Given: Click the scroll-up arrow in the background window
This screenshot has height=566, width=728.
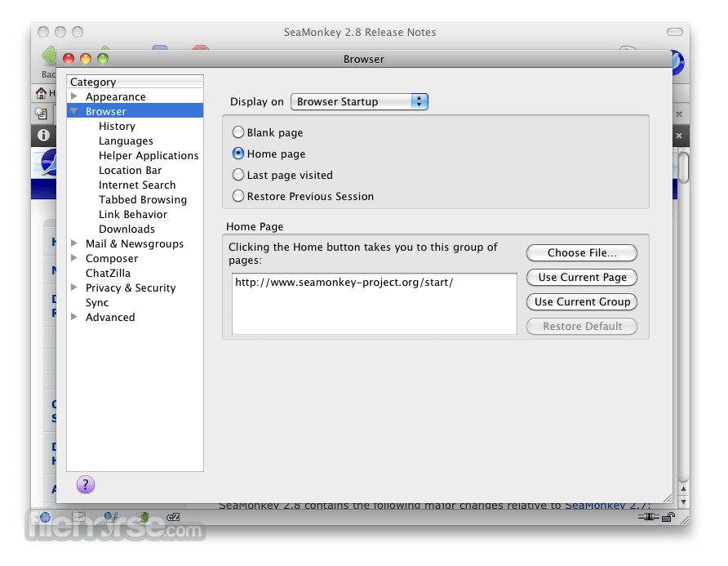Looking at the screenshot, I should click(x=683, y=489).
